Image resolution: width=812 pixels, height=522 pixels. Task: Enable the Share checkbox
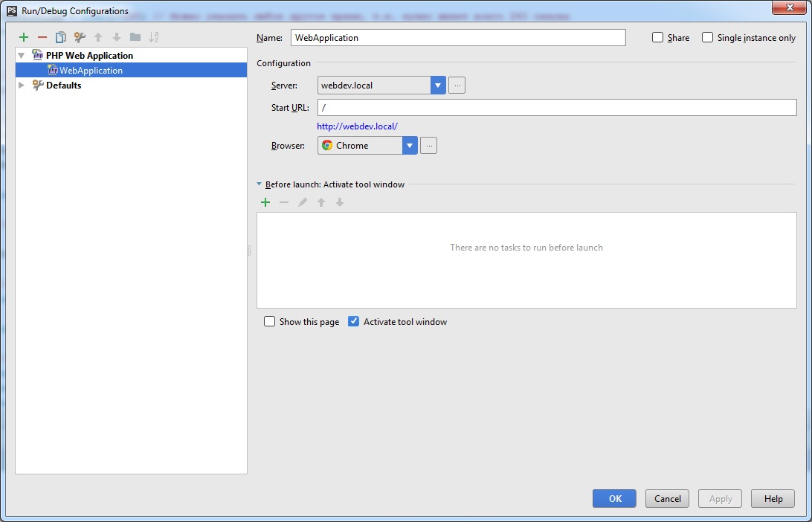pos(657,37)
